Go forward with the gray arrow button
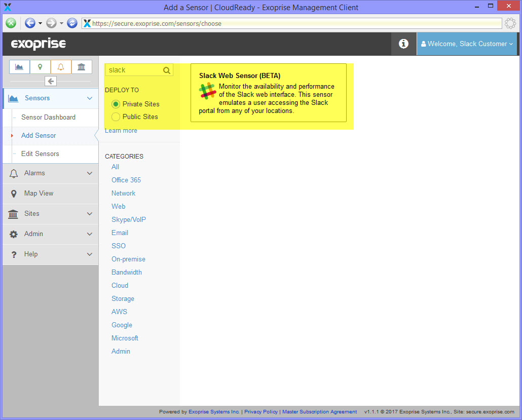The height and width of the screenshot is (420, 522). point(51,23)
